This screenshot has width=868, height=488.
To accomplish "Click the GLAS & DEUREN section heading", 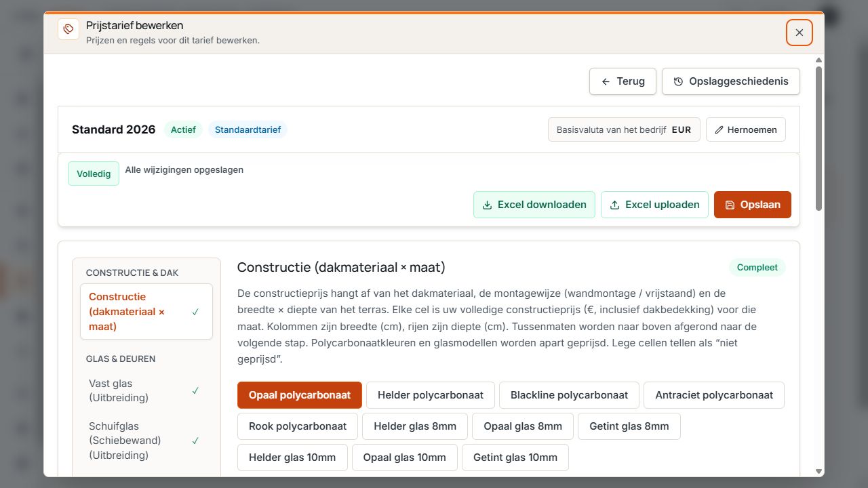I will 121,359.
